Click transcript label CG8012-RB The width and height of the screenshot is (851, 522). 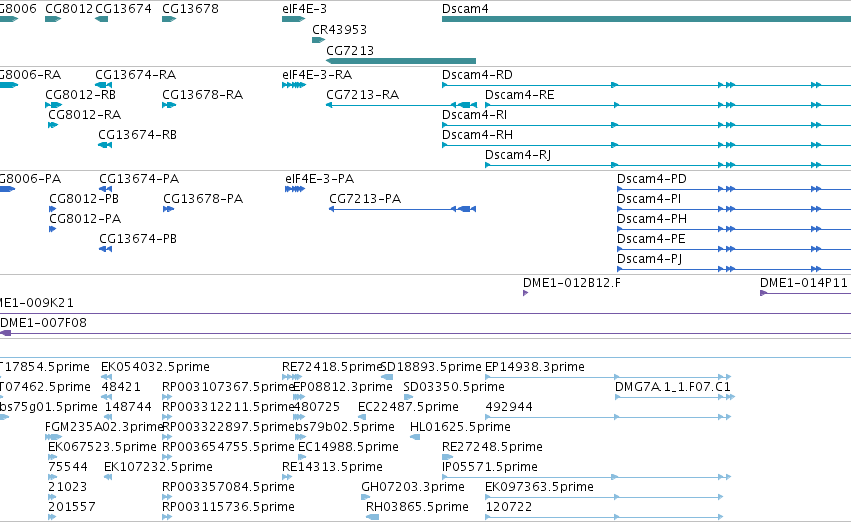(80, 94)
